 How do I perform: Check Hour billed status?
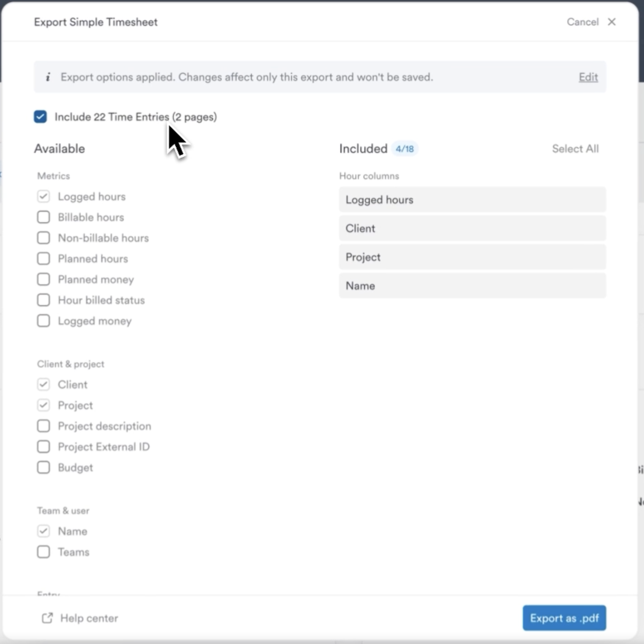click(x=43, y=300)
